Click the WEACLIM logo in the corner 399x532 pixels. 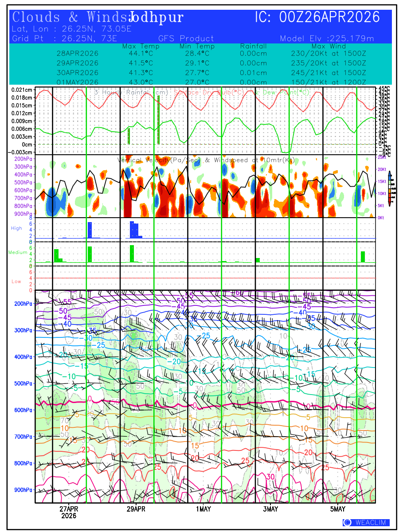(x=366, y=523)
